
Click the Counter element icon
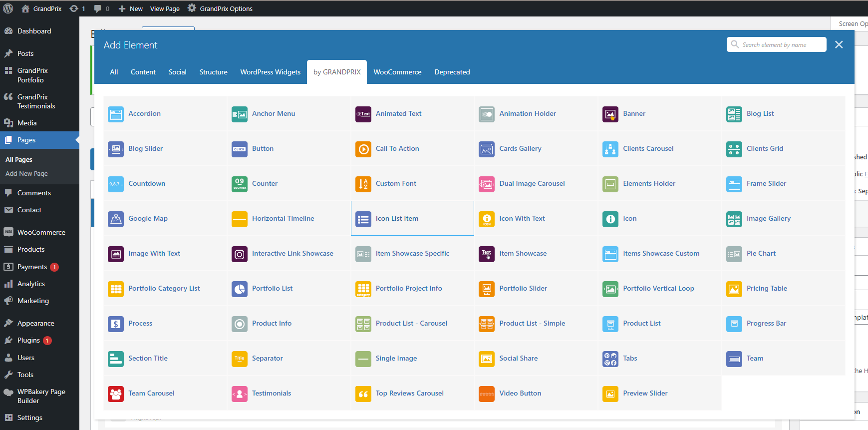[240, 184]
